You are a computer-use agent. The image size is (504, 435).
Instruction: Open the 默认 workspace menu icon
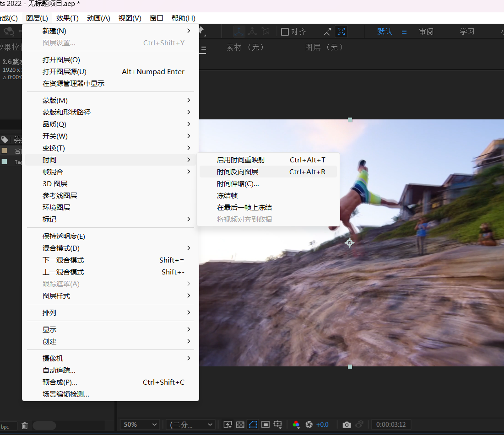(x=404, y=32)
